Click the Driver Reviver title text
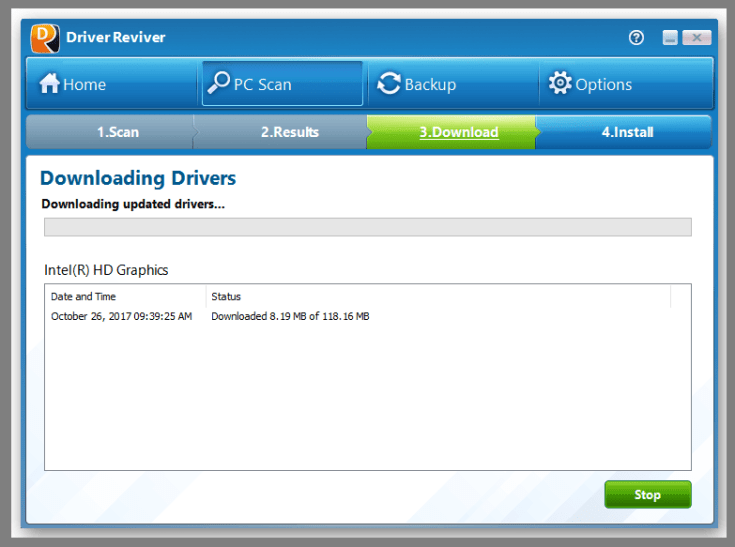735x547 pixels. [x=115, y=37]
